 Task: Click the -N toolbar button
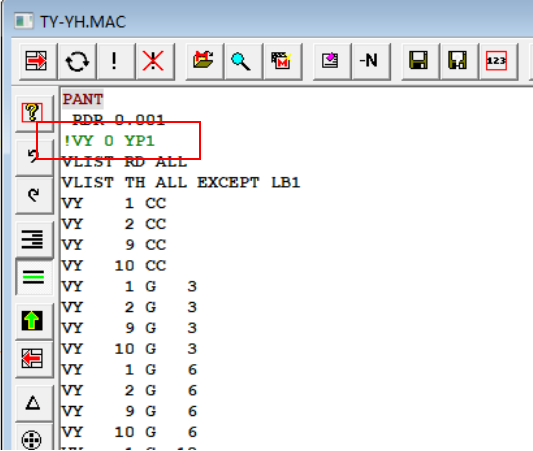369,61
